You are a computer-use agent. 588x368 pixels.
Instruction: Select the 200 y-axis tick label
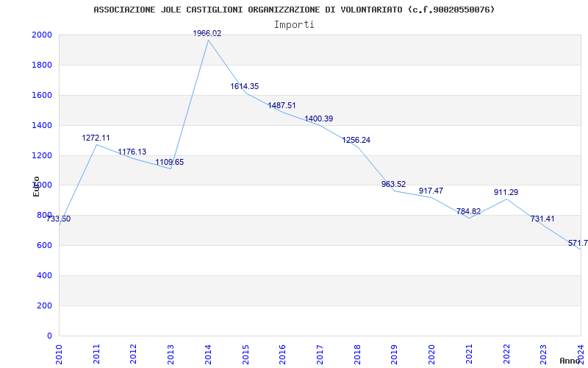tap(46, 305)
